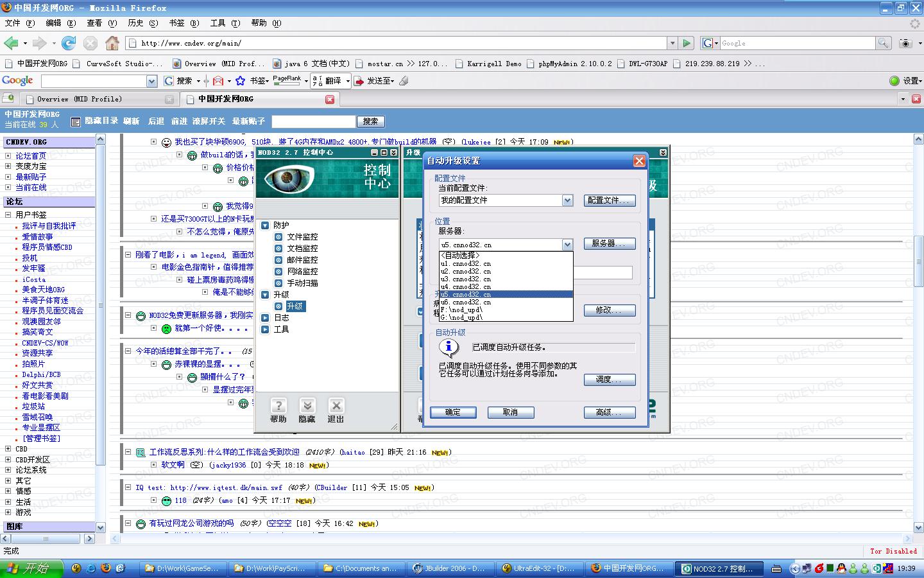
Task: Choose u3.cnnod32.cn from server list
Action: pos(506,279)
